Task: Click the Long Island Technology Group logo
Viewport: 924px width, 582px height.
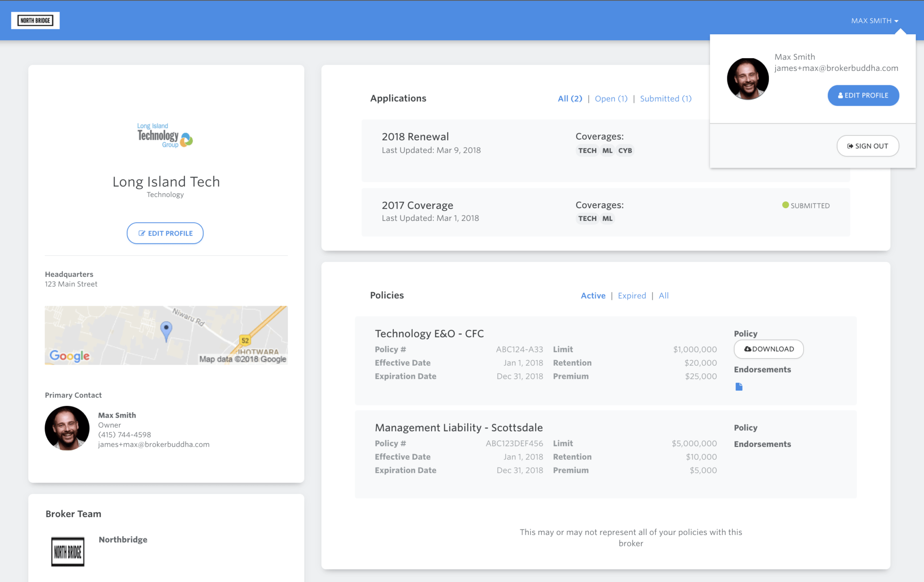Action: click(165, 135)
